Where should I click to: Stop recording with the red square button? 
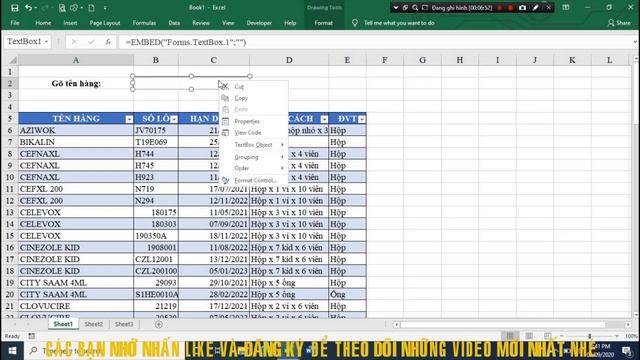510,8
